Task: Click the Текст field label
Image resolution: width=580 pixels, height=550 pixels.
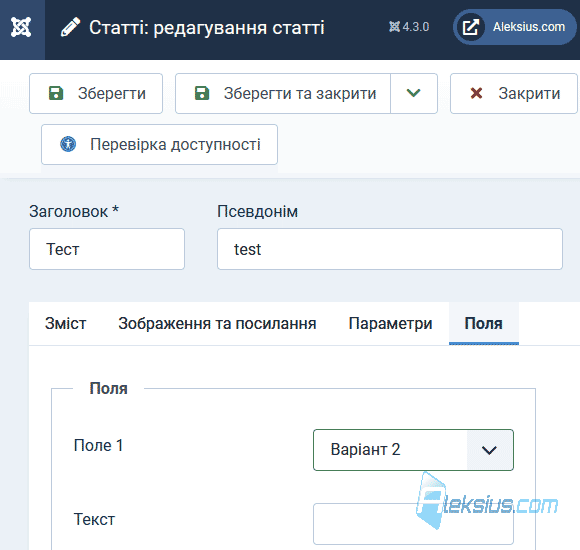Action: 94,519
